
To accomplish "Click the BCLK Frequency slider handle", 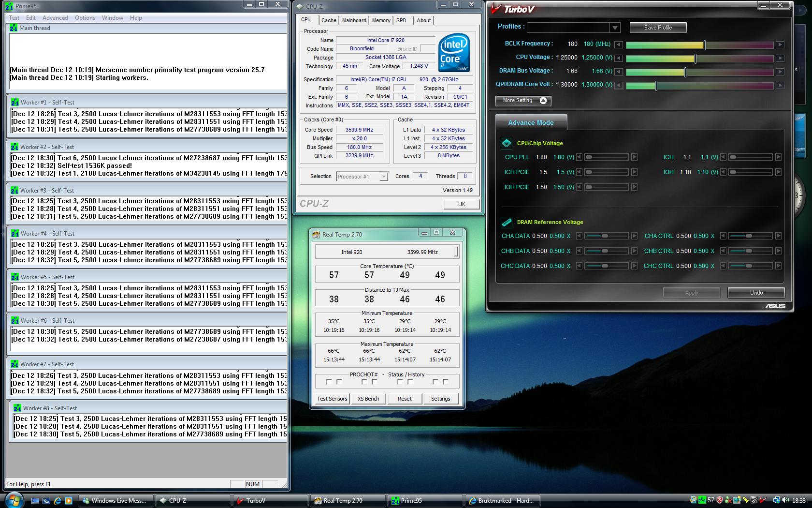I will click(705, 45).
